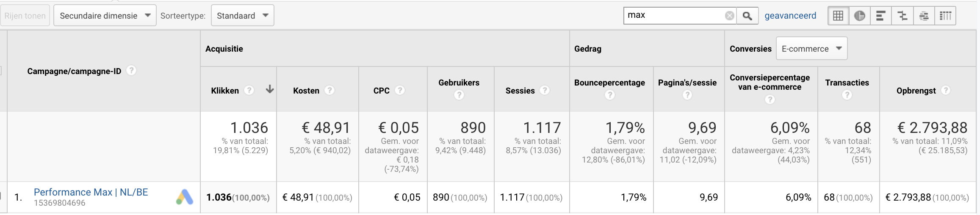Show help tooltip for Kosten column
The width and height of the screenshot is (980, 215).
[329, 90]
